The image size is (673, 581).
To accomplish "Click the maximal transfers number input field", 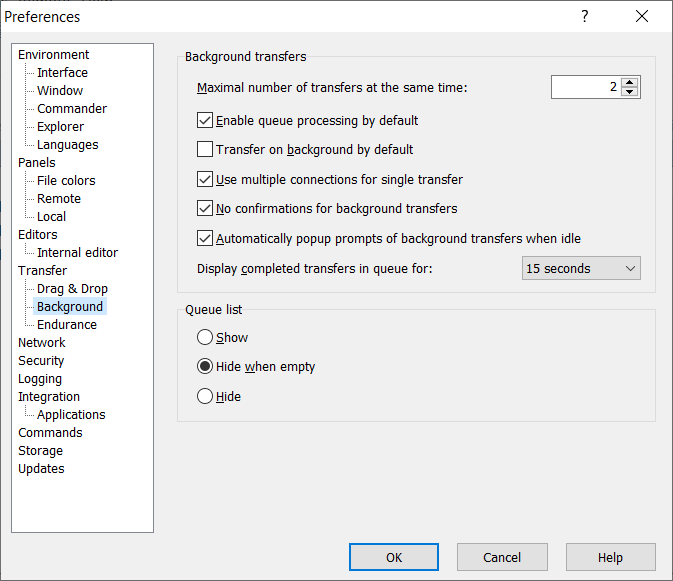I will (585, 88).
